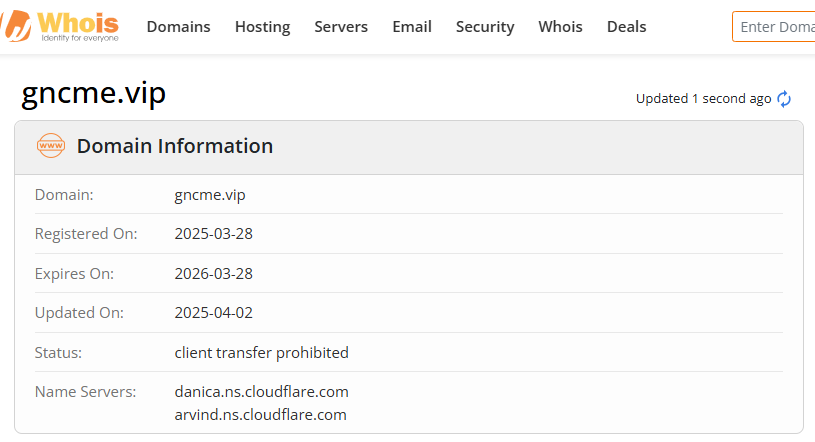815x442 pixels.
Task: Click the client transfer prohibited status
Action: (x=261, y=352)
